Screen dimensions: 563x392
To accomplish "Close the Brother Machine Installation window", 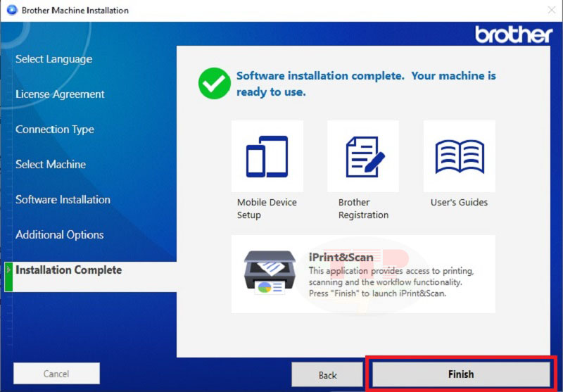I will [550, 11].
